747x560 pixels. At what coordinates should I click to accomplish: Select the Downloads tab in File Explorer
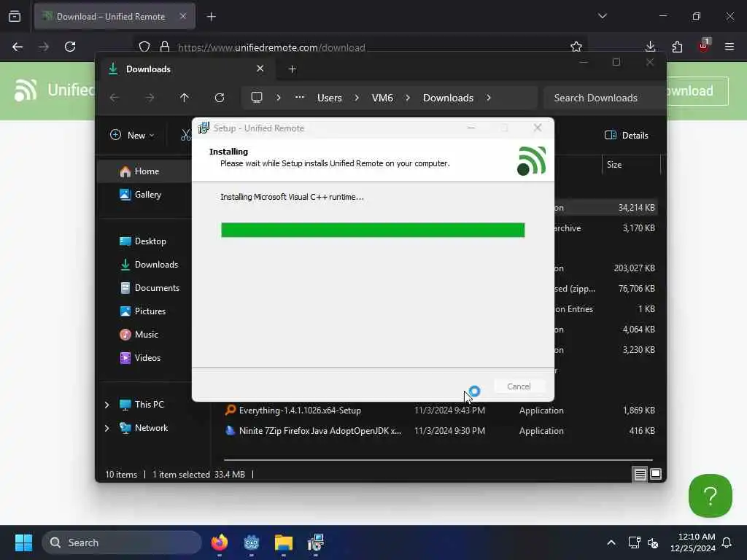click(186, 69)
